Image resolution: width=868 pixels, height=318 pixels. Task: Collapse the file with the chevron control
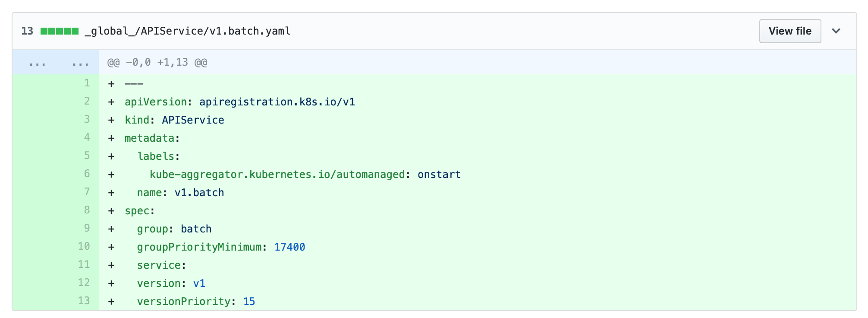click(837, 31)
